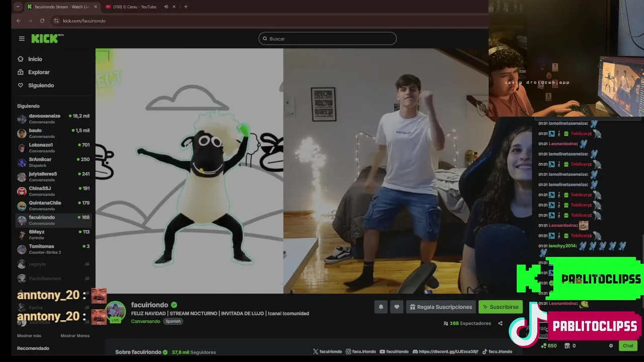
Task: Open the Discord invite link
Action: (x=445, y=351)
